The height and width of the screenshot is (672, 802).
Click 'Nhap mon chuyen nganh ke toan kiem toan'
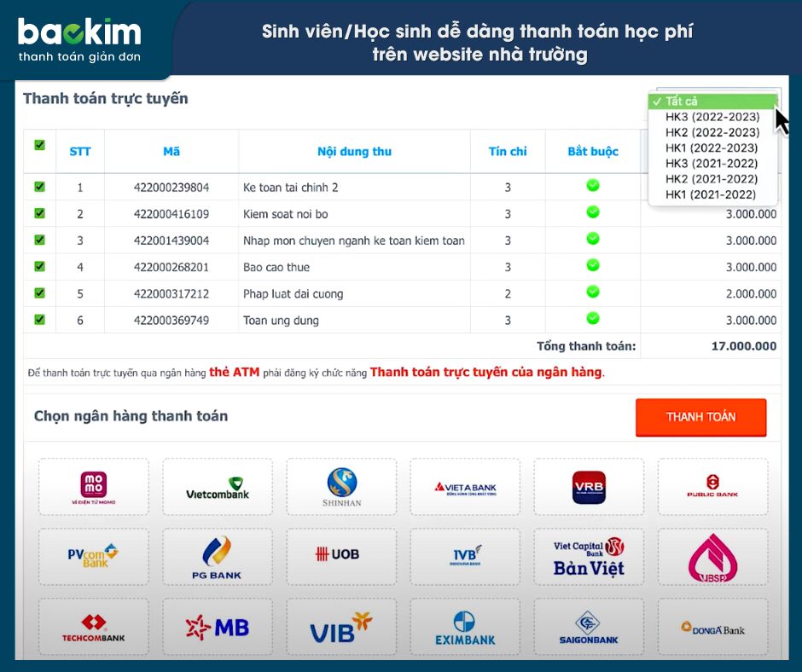tap(354, 240)
